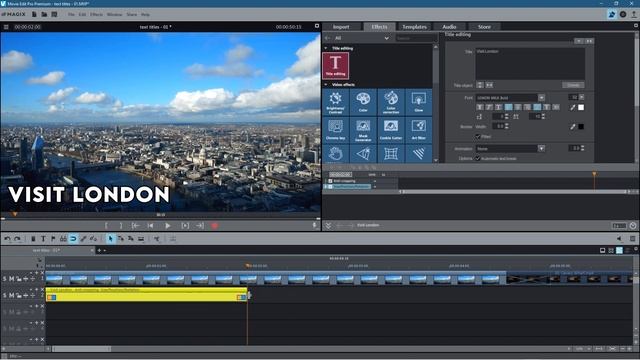Click the play button under preview

pyautogui.click(x=168, y=225)
